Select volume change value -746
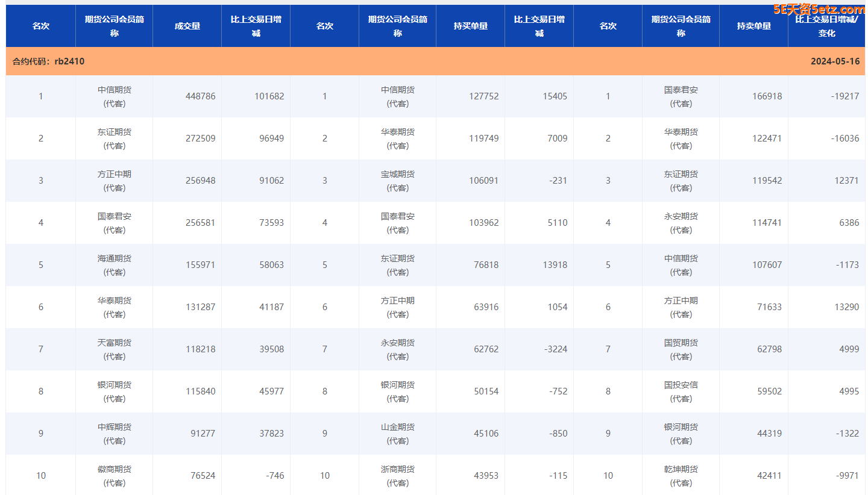868x495 pixels. tap(275, 476)
